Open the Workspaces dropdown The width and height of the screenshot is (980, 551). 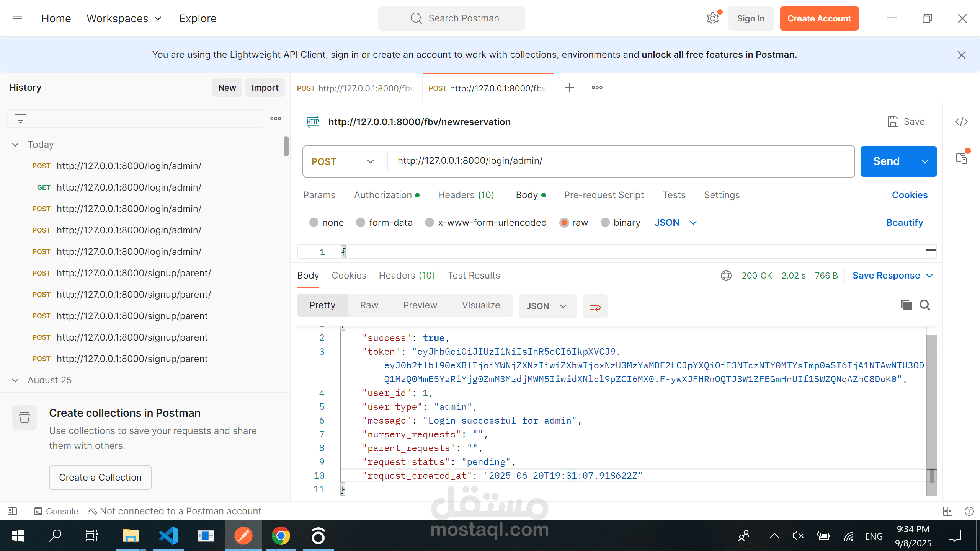coord(124,18)
